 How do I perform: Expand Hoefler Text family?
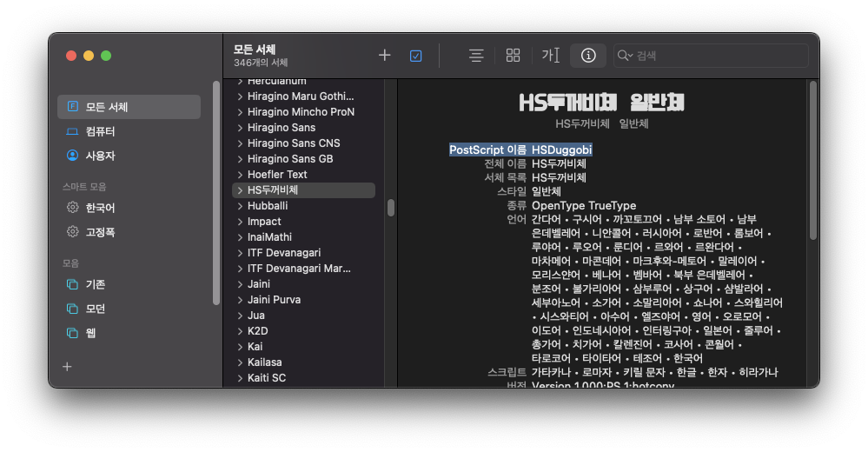[241, 175]
